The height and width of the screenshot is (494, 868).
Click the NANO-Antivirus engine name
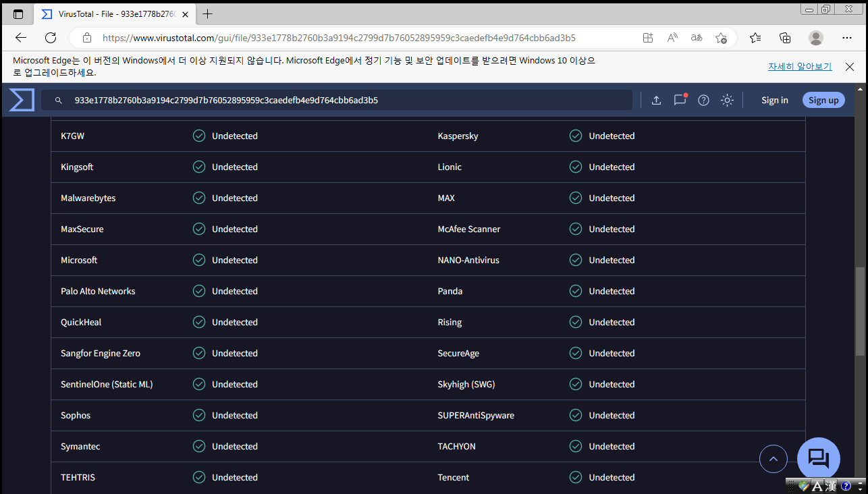click(x=468, y=260)
